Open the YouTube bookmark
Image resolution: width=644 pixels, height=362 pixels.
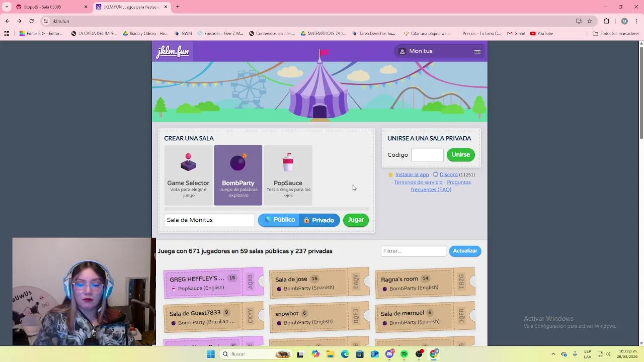(x=541, y=34)
